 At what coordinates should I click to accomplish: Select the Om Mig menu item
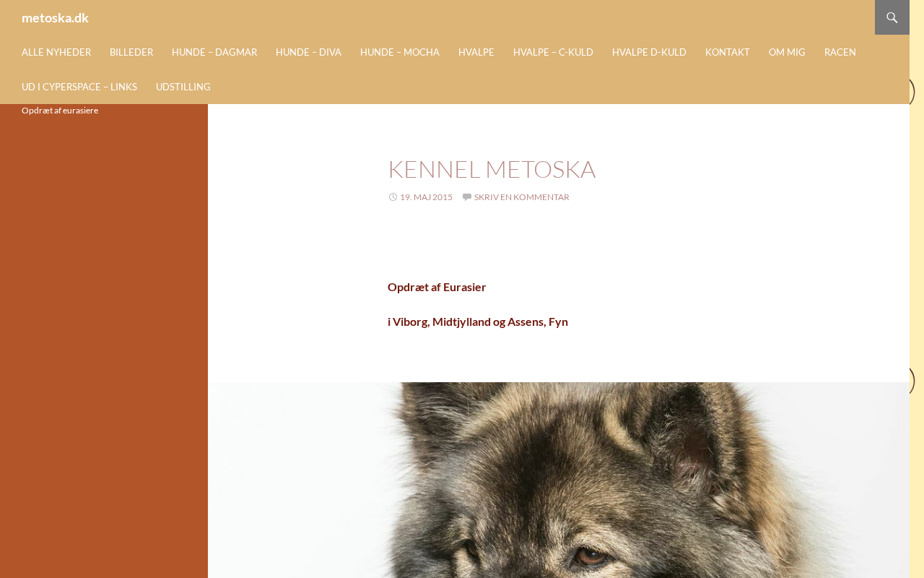click(787, 52)
